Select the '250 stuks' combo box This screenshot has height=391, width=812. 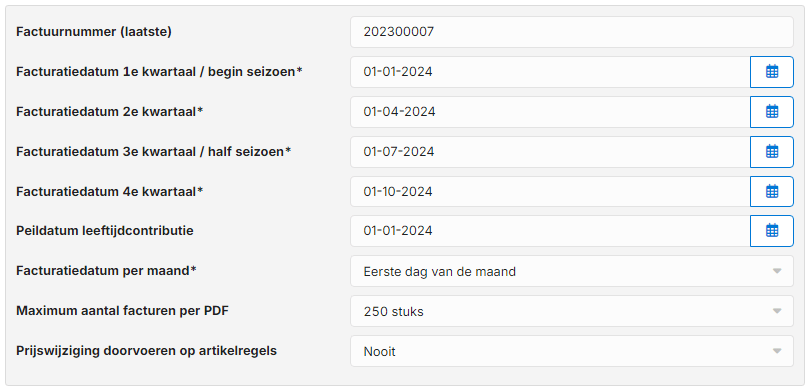pos(572,311)
